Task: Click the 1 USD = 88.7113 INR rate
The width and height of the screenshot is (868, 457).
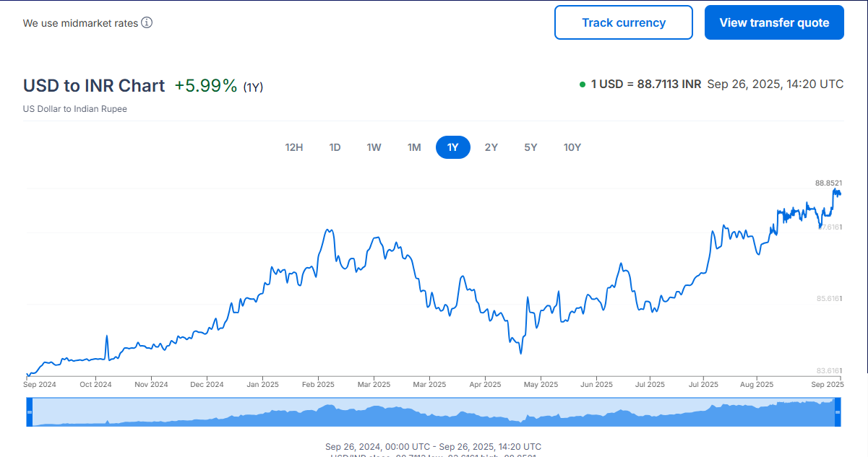Action: 645,84
